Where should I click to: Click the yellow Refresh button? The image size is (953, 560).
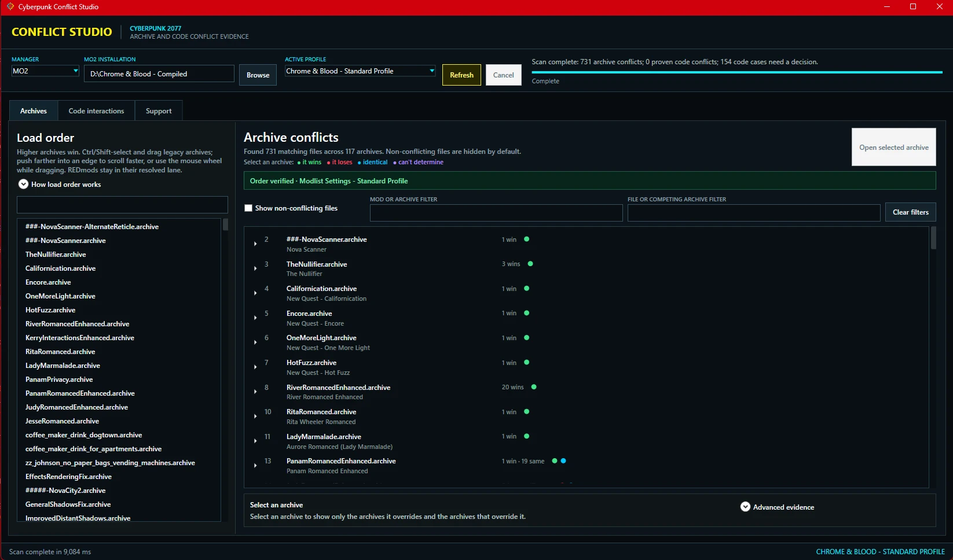click(461, 75)
